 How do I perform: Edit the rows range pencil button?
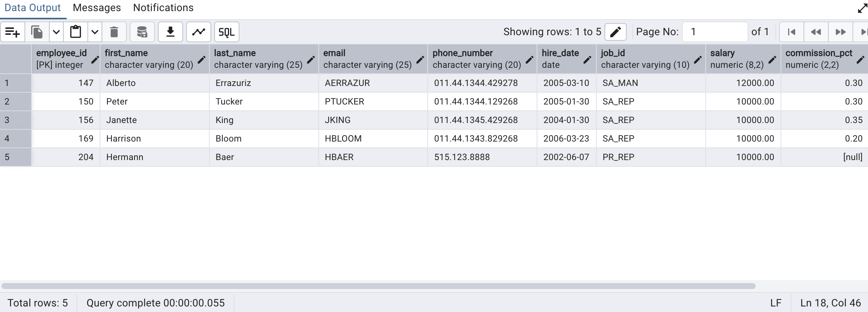click(615, 32)
